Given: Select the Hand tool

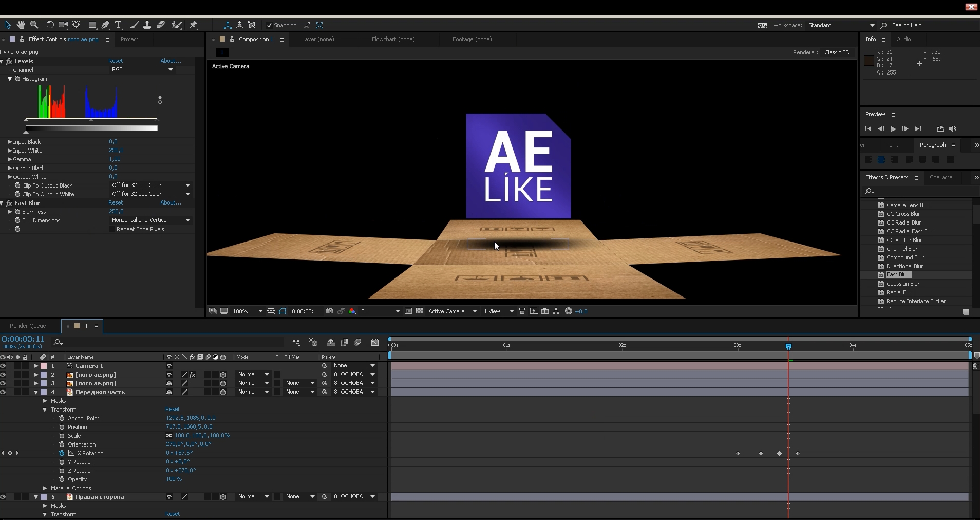Looking at the screenshot, I should [21, 25].
